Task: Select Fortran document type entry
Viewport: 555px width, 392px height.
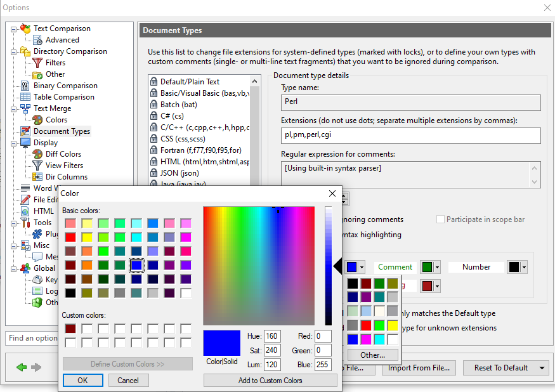Action: coord(199,150)
